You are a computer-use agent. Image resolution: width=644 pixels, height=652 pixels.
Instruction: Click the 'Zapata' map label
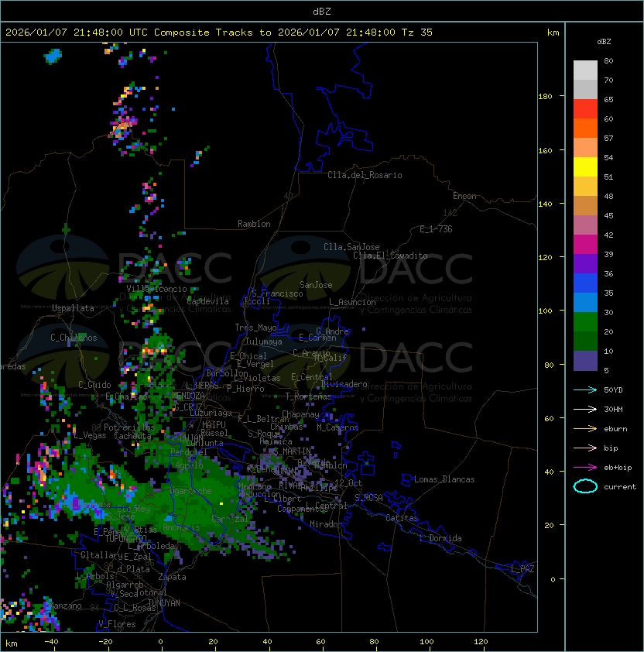pos(172,577)
